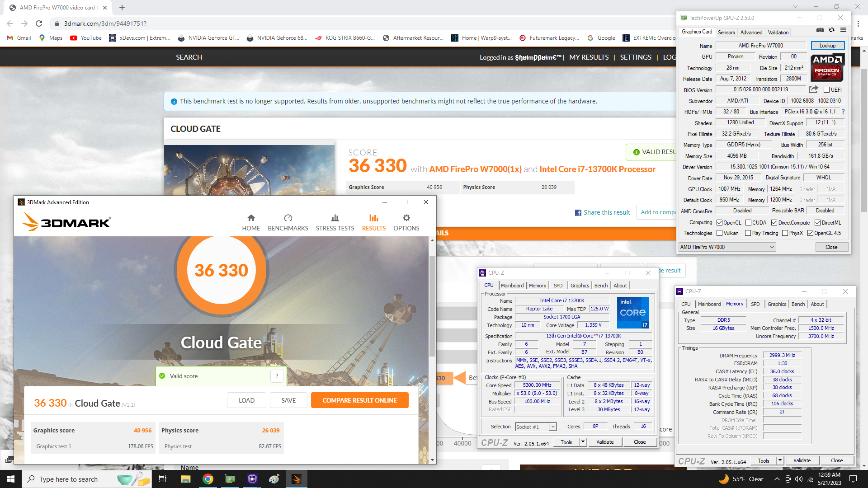Screen dimensions: 868x488
Task: Click SAVE button in 3DMark
Action: (288, 400)
